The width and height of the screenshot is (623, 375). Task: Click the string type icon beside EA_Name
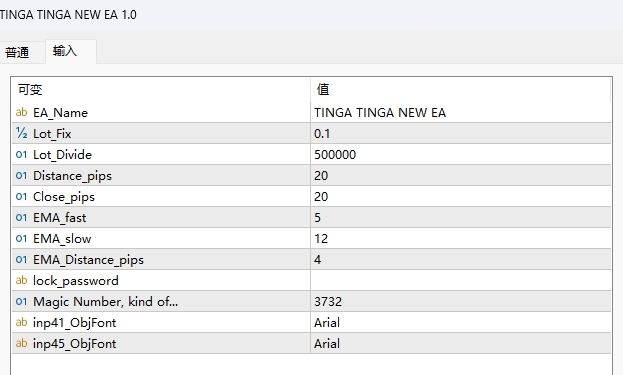(21, 112)
